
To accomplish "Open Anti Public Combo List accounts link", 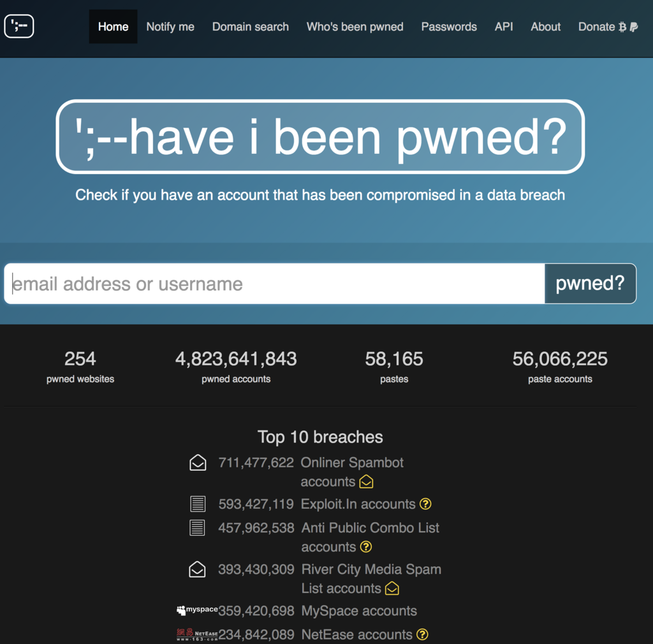I will click(371, 537).
